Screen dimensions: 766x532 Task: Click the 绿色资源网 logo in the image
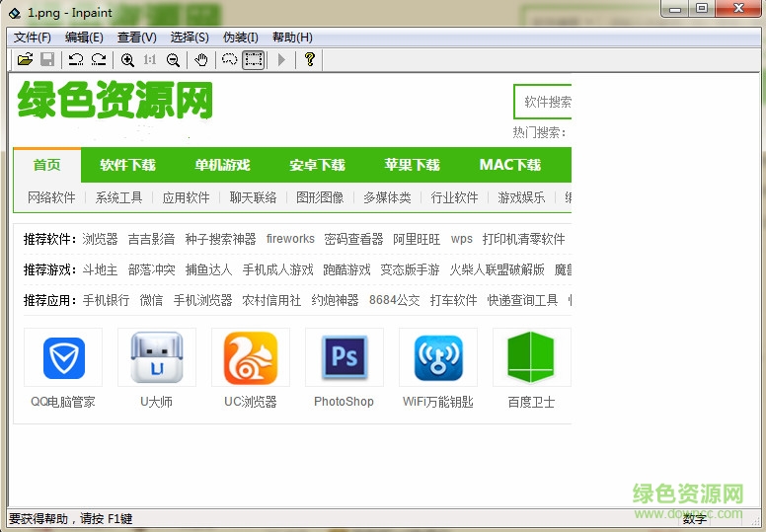[x=115, y=100]
